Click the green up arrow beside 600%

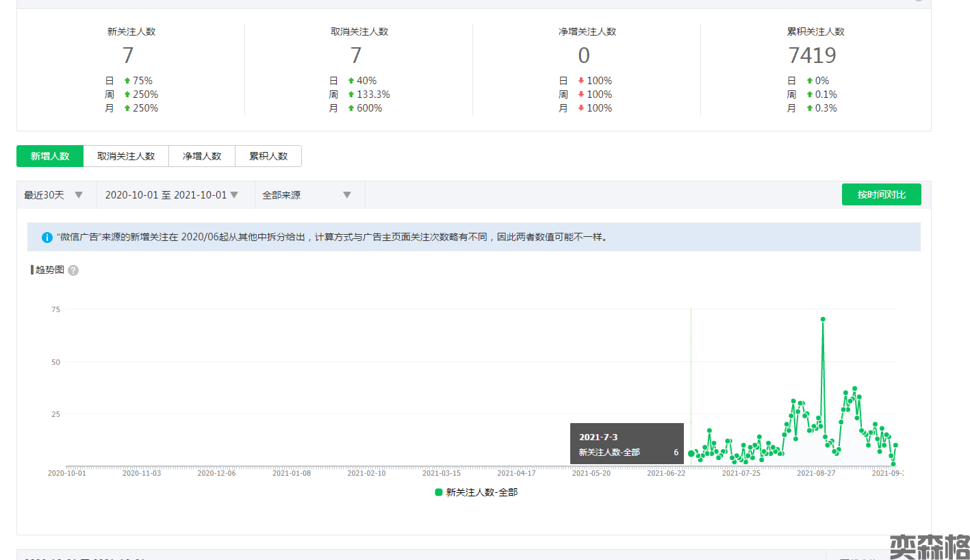click(x=351, y=108)
